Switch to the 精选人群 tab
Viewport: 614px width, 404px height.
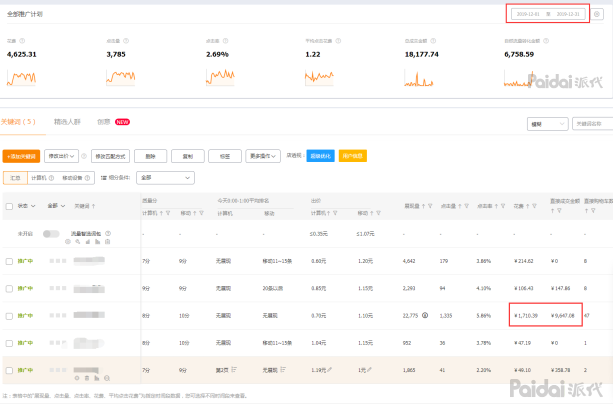(x=67, y=122)
